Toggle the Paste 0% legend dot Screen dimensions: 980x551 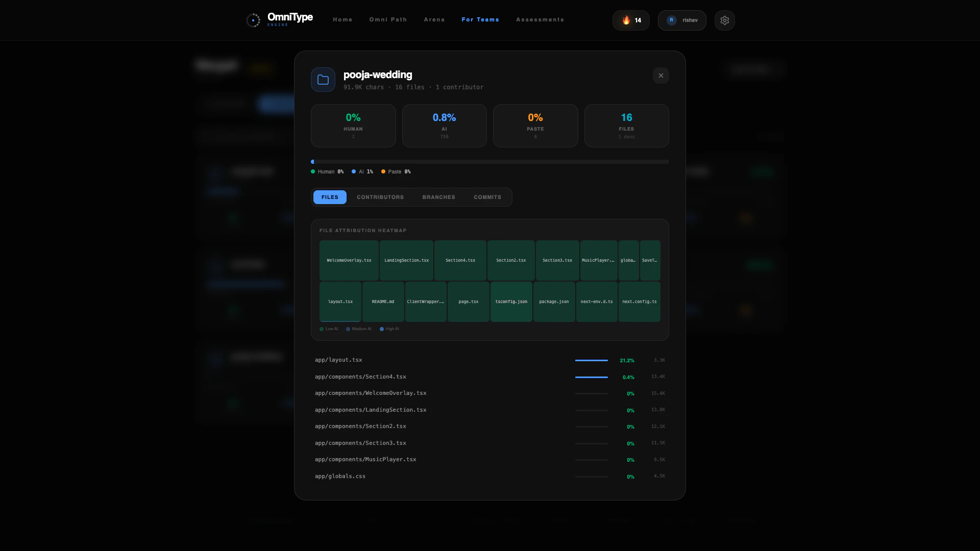[x=384, y=172]
